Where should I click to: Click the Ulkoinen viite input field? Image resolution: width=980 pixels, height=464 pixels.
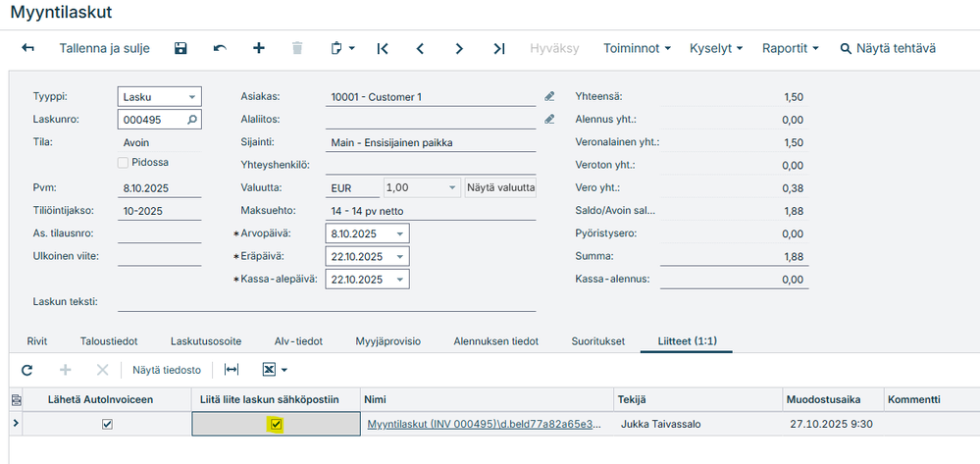159,256
